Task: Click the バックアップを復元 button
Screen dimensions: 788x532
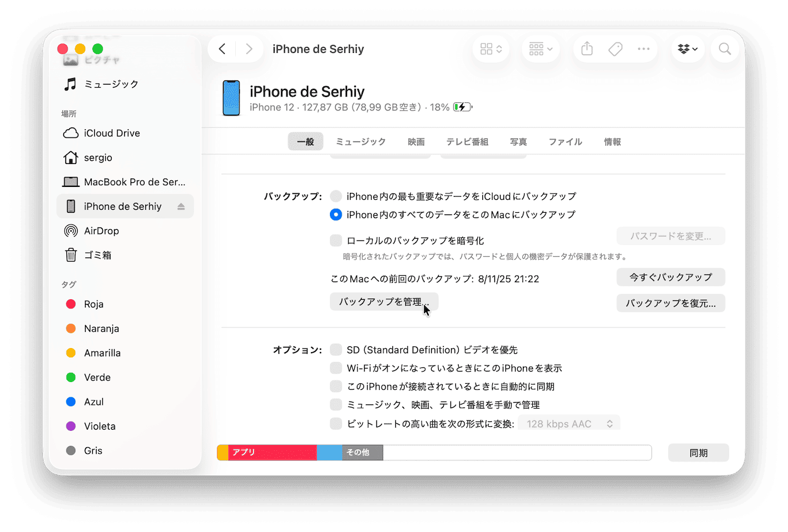Action: point(670,303)
